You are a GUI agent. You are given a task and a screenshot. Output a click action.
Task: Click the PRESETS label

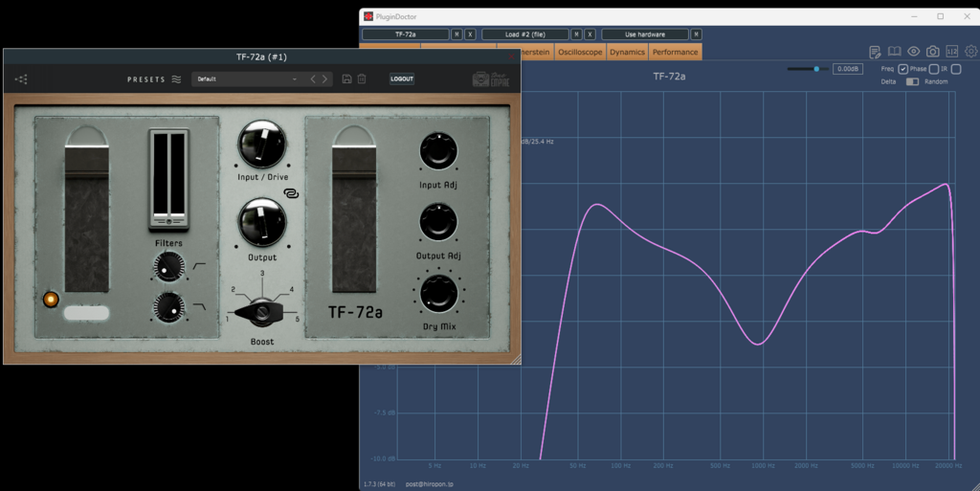pos(146,79)
